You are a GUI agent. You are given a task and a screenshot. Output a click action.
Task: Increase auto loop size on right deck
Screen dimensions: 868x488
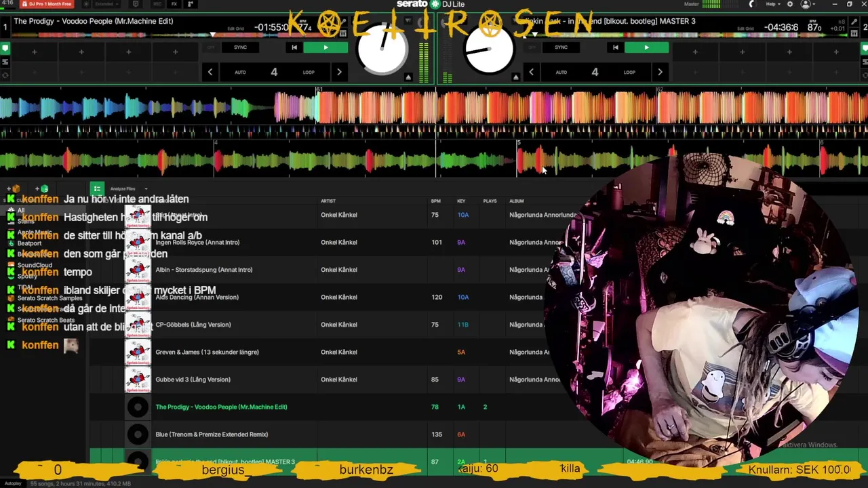coord(660,72)
